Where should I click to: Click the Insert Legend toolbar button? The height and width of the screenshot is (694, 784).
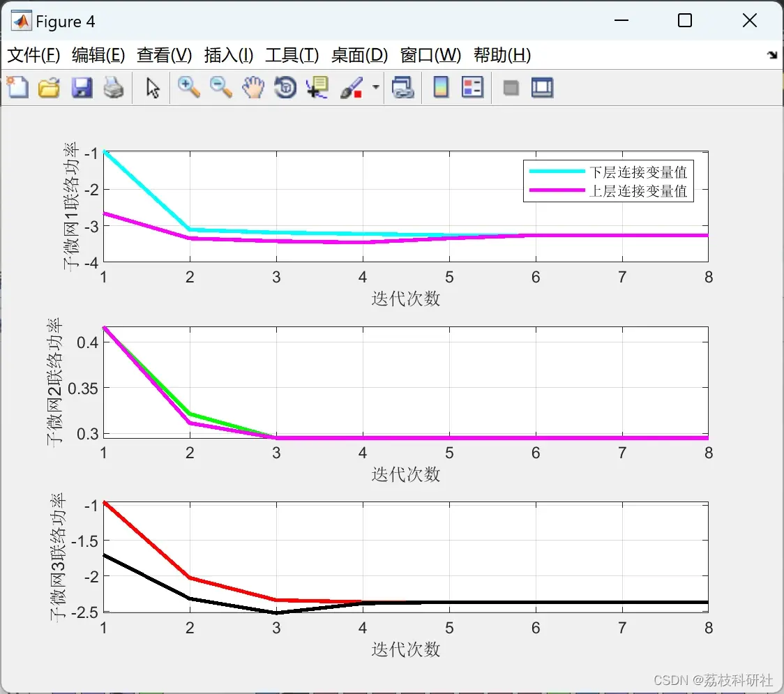tap(472, 87)
